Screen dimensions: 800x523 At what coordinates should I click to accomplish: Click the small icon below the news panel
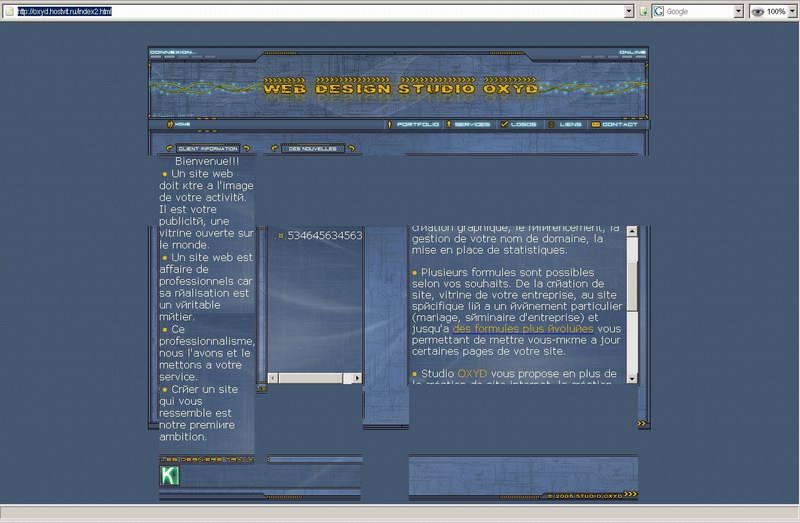[x=261, y=389]
